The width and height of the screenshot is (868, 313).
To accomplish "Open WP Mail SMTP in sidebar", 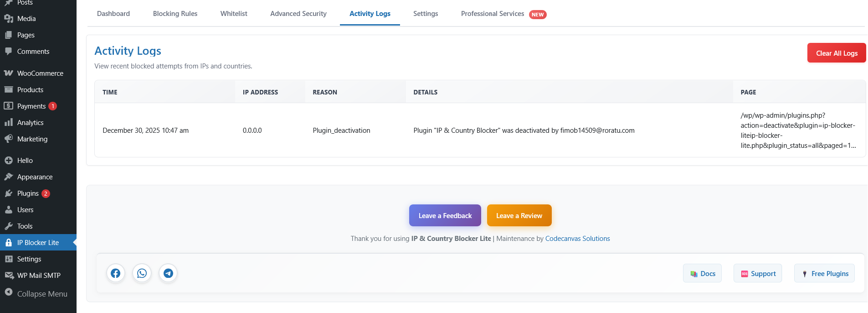I will pos(39,276).
